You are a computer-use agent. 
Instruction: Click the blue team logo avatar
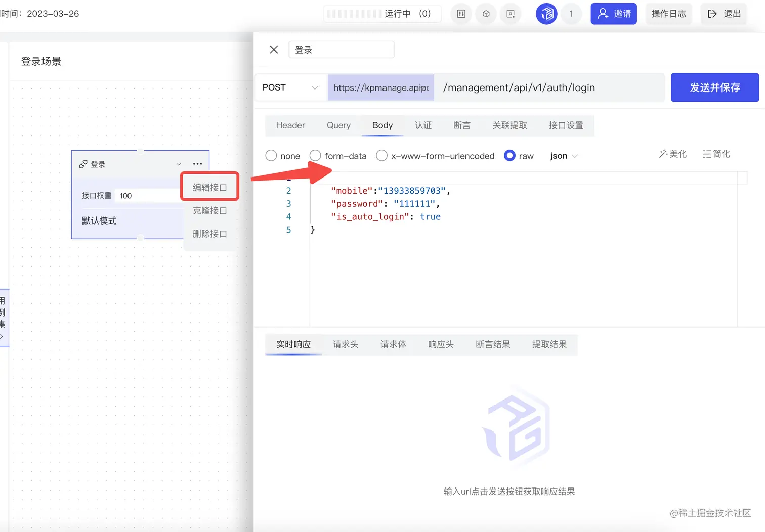(x=546, y=14)
